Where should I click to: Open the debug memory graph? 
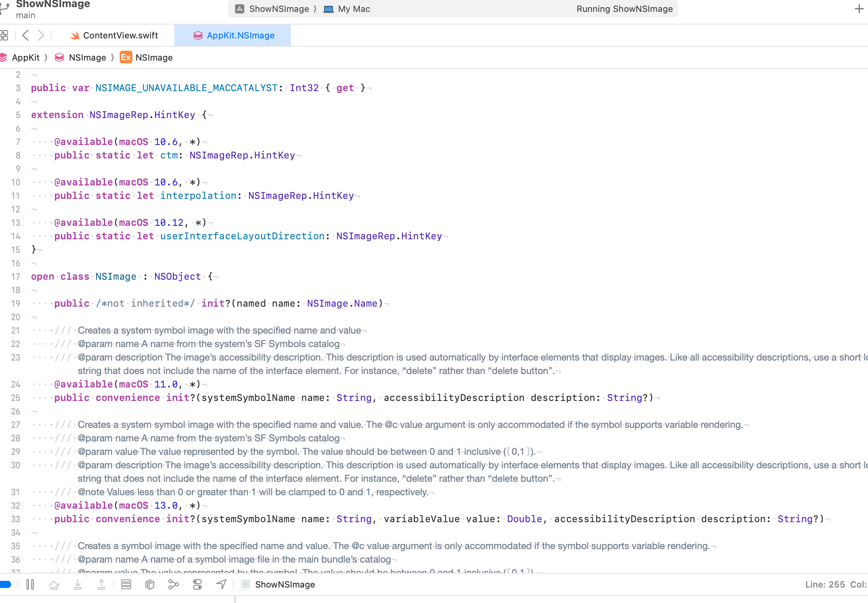[x=174, y=584]
